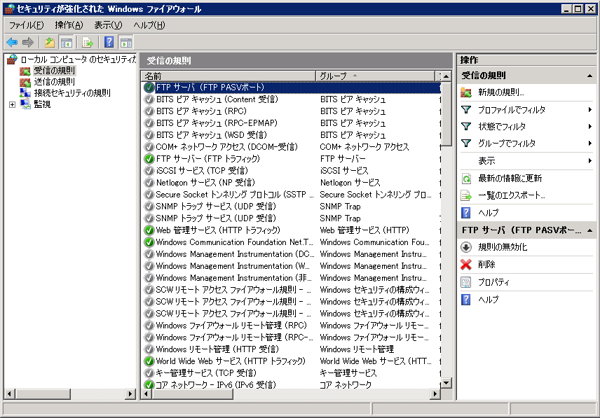Click 規則の無効化 action link
This screenshot has height=418, width=600.
(502, 247)
